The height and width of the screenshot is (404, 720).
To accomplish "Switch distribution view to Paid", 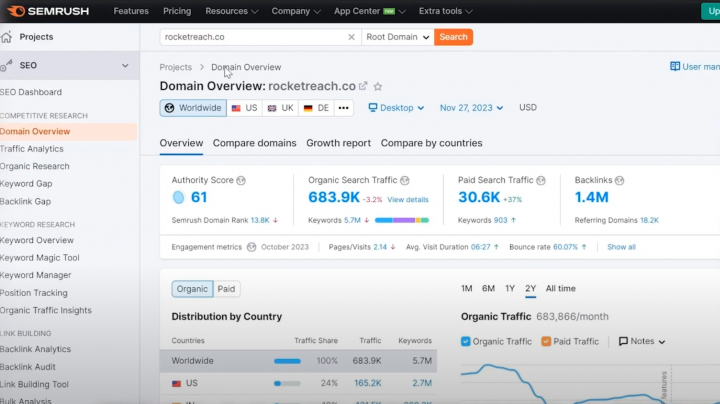I will pos(227,289).
